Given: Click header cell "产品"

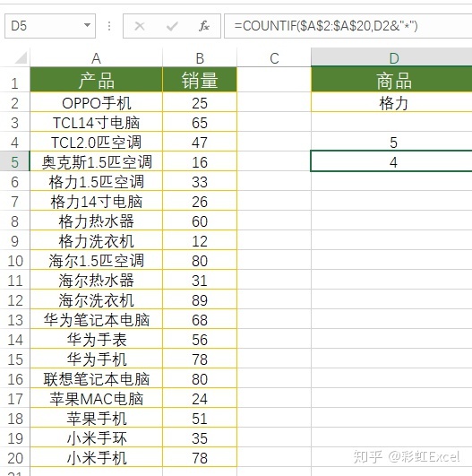Looking at the screenshot, I should point(96,80).
